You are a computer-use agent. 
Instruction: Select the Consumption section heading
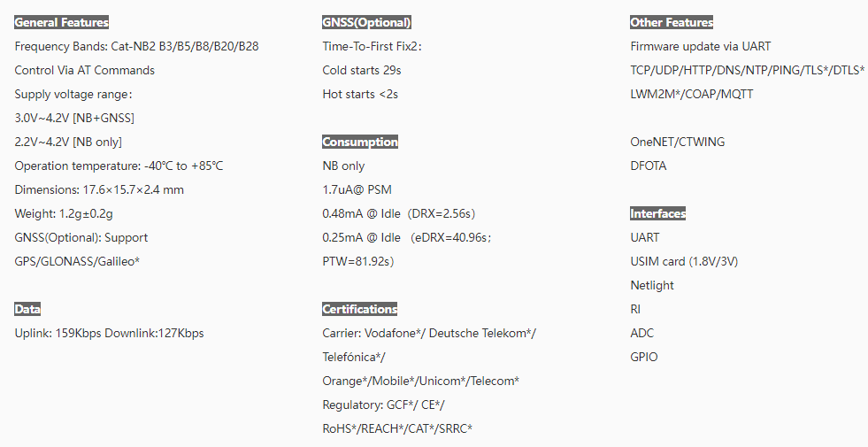coord(360,142)
